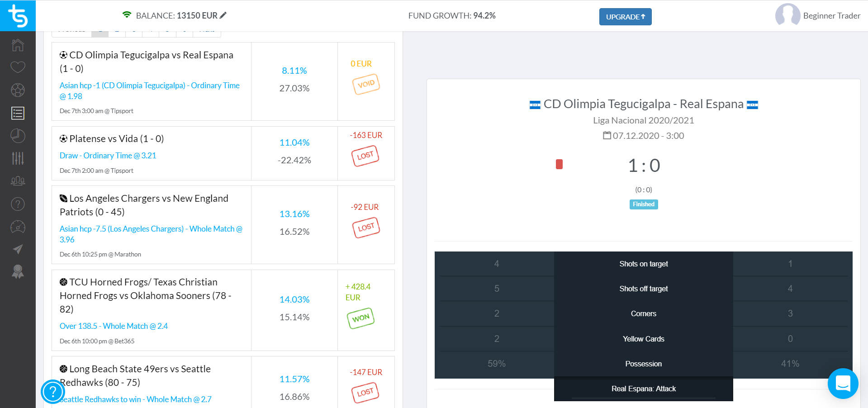Open the home page from sidebar
The width and height of the screenshot is (868, 408).
(18, 45)
